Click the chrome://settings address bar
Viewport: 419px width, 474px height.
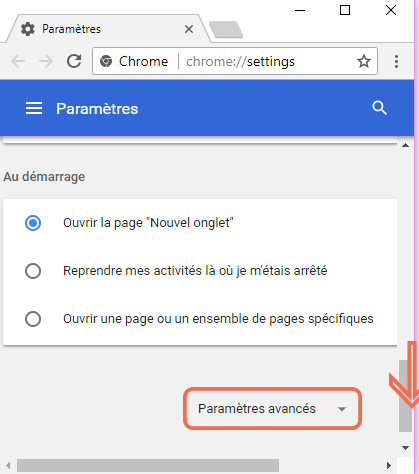point(240,61)
